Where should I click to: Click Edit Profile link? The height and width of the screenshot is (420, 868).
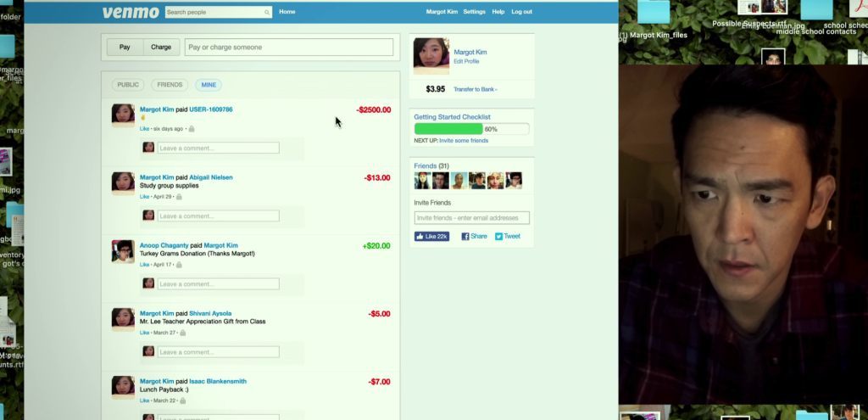tap(467, 61)
